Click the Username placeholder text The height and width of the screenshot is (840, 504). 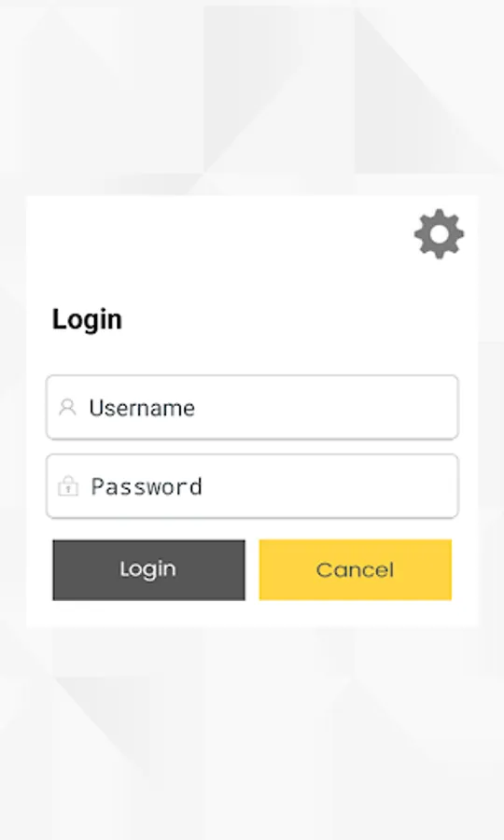point(142,408)
